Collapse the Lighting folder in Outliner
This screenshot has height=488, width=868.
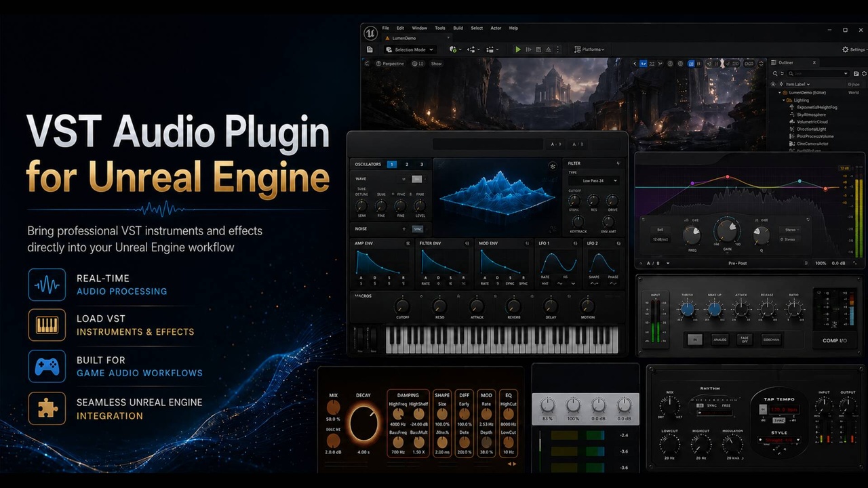coord(785,100)
